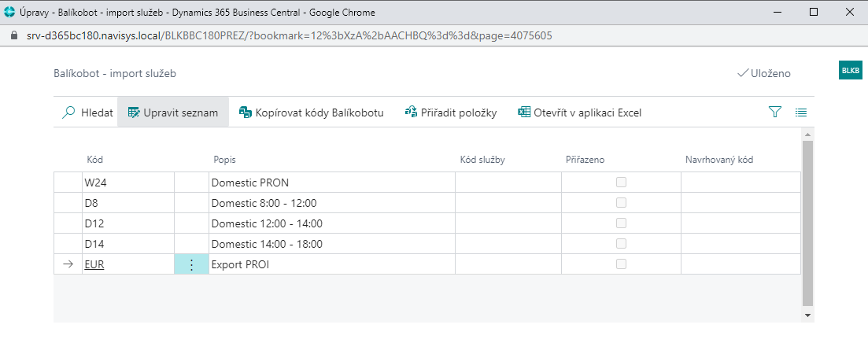The image size is (868, 343).
Task: Open the filter pane funnel icon
Action: [775, 112]
